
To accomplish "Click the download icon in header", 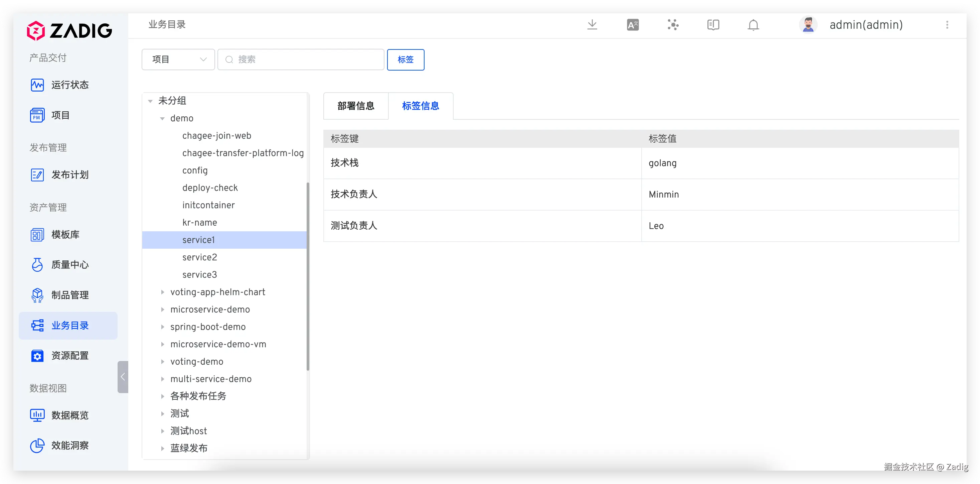I will 592,25.
